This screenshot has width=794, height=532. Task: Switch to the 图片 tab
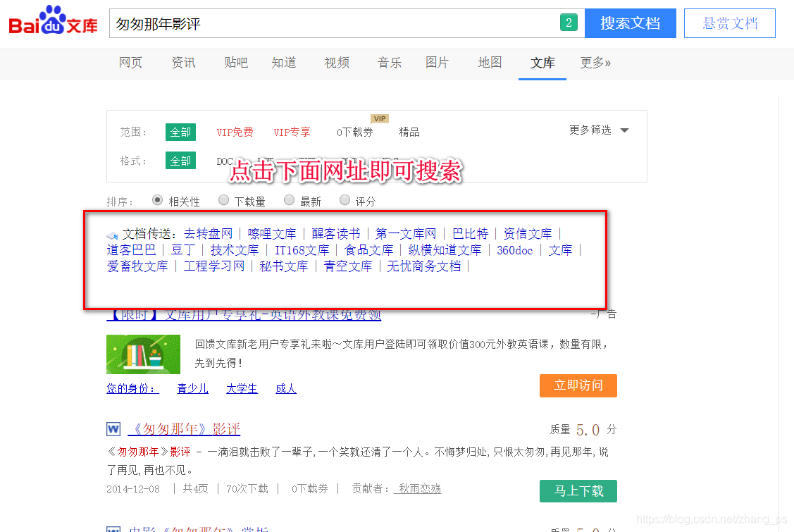click(438, 63)
